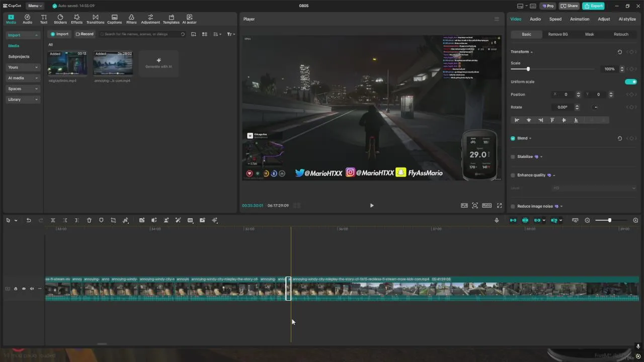Image resolution: width=644 pixels, height=362 pixels.
Task: Toggle the Uniform scale switch
Action: 630,81
